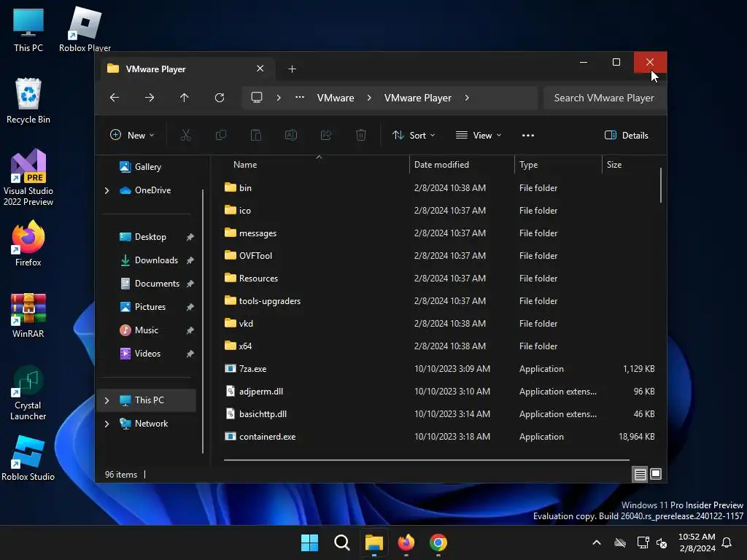Open the OVFTool folder

point(255,256)
